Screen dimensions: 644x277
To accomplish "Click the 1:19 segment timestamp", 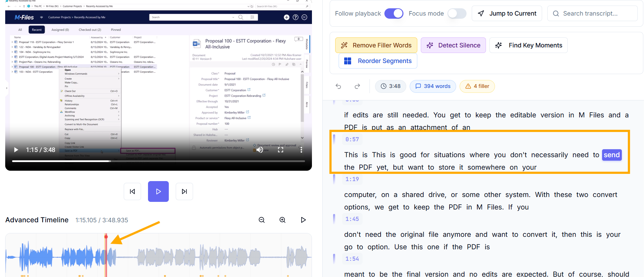I will tap(352, 179).
